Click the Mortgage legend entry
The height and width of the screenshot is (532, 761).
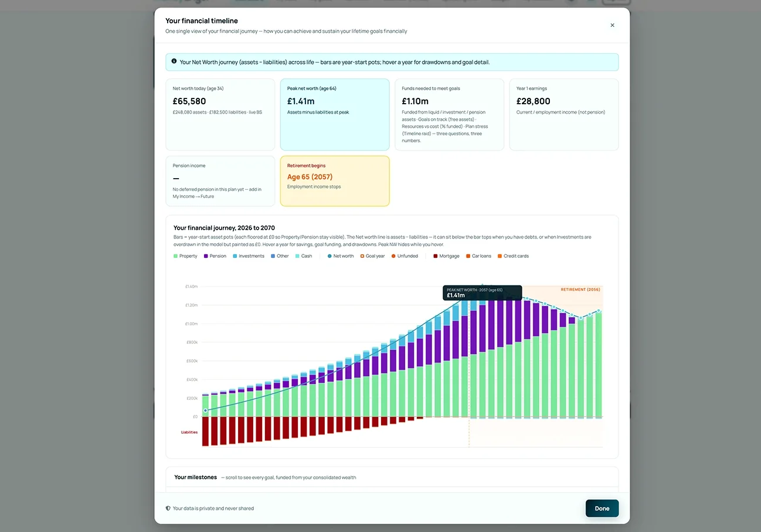tap(446, 256)
